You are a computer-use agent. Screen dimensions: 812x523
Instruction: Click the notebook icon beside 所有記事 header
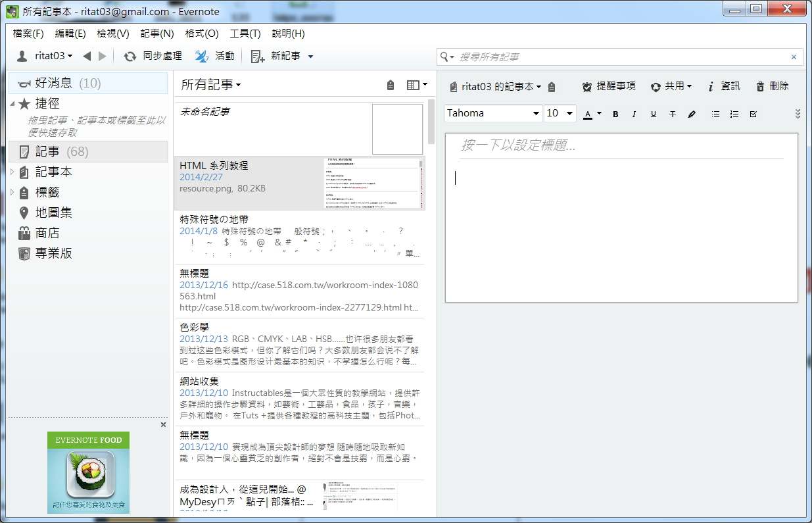(x=391, y=85)
